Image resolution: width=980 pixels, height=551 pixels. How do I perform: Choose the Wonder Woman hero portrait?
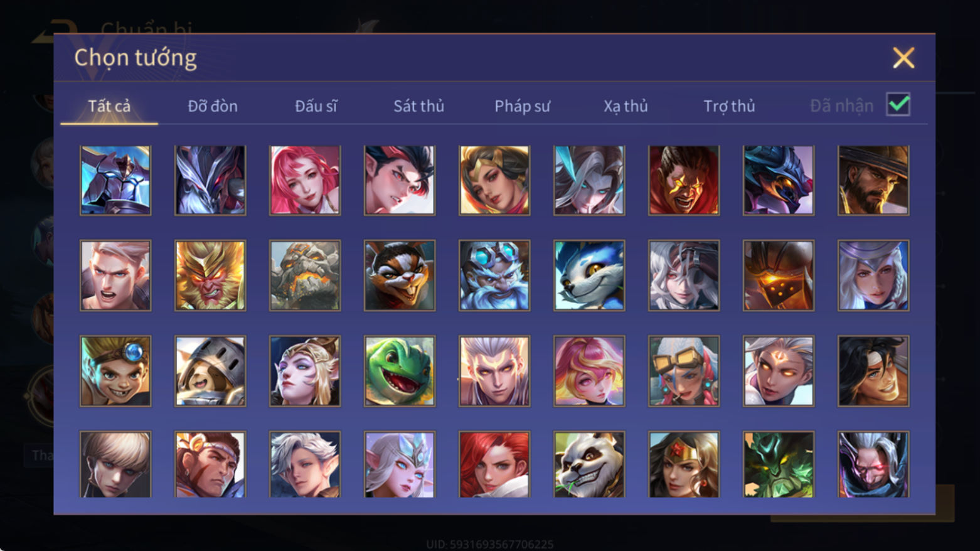click(684, 464)
